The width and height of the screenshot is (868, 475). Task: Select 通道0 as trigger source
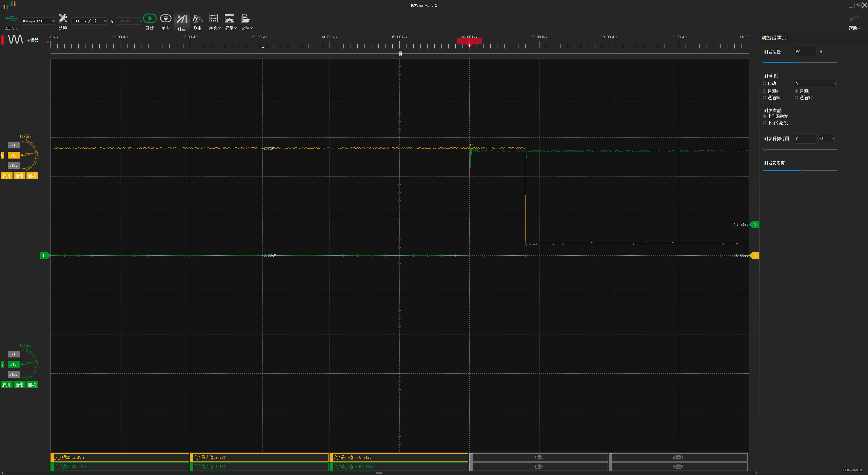765,91
